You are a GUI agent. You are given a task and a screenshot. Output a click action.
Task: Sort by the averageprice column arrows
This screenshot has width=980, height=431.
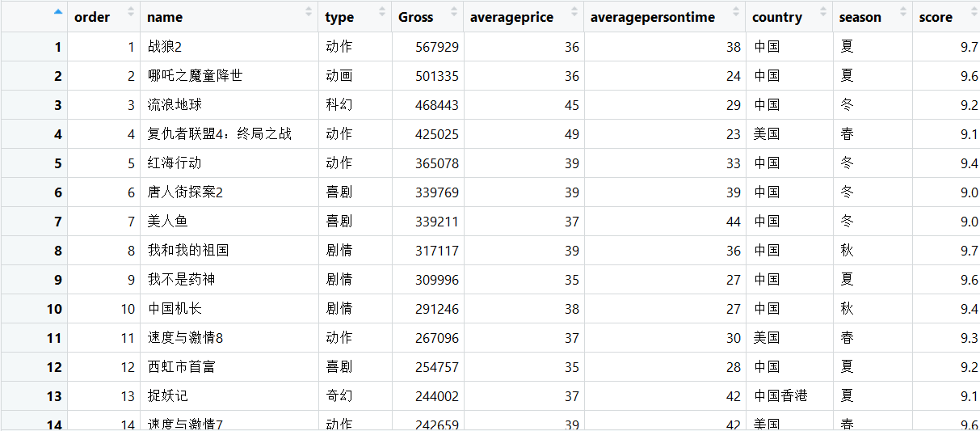(574, 13)
